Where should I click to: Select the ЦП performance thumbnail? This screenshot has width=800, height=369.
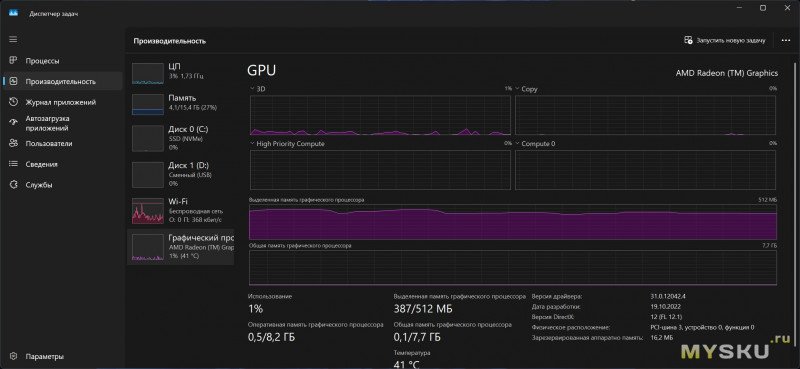(181, 72)
